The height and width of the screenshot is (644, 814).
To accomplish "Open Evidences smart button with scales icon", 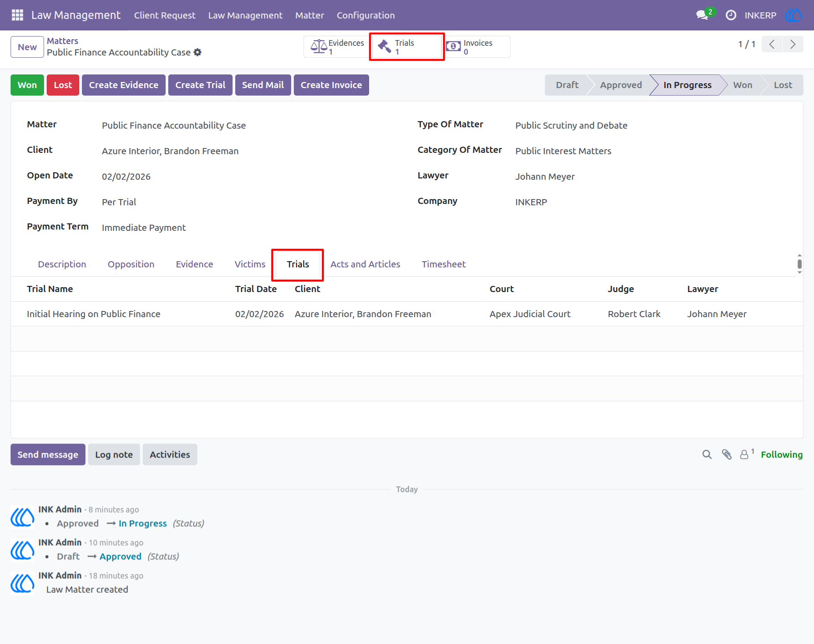I will click(337, 47).
